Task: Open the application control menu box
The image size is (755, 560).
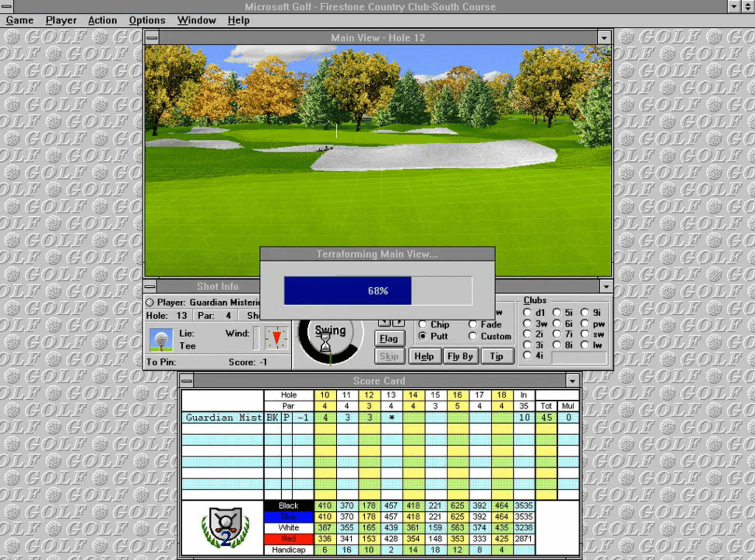Action: click(7, 6)
